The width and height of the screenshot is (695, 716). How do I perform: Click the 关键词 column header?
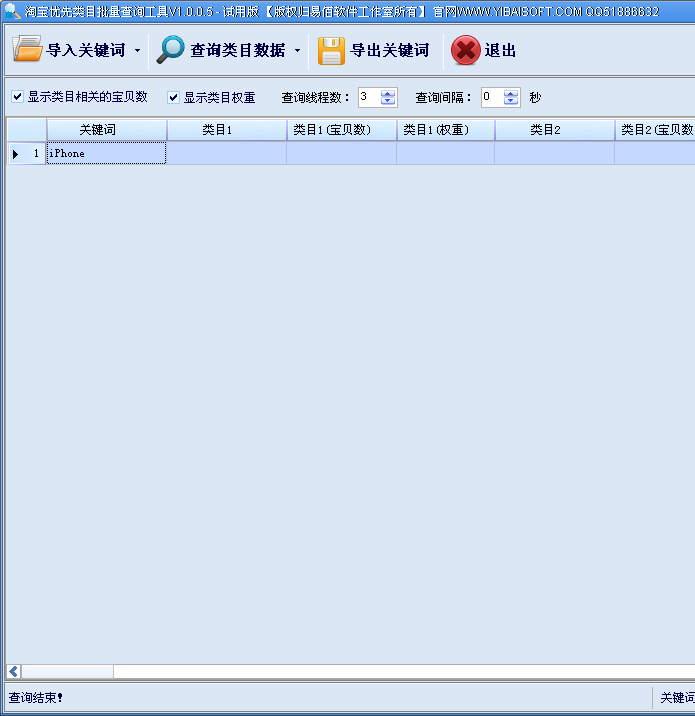point(106,130)
